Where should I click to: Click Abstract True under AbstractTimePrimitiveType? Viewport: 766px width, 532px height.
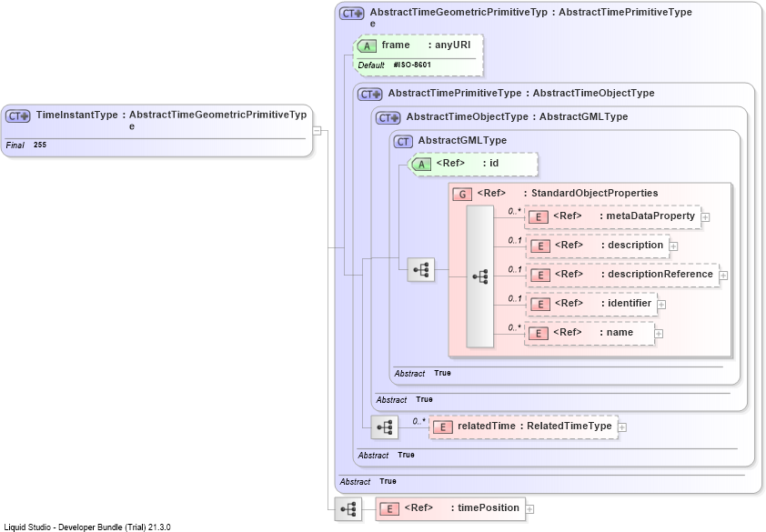[387, 456]
